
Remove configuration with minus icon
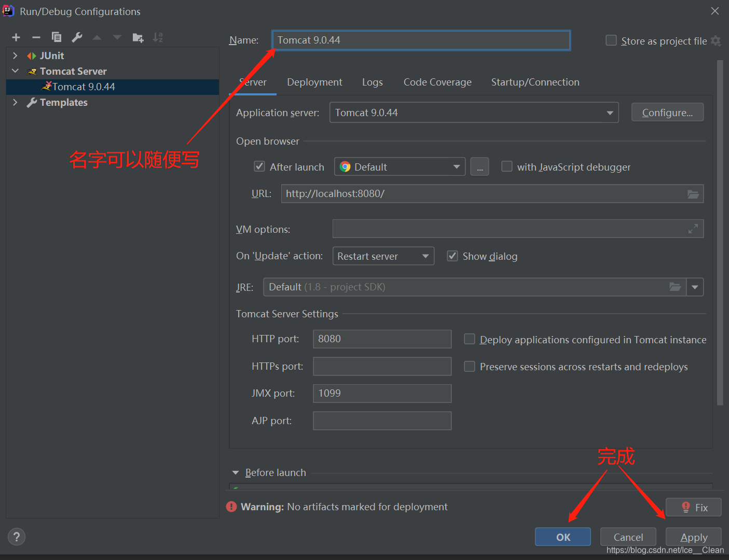pyautogui.click(x=36, y=37)
